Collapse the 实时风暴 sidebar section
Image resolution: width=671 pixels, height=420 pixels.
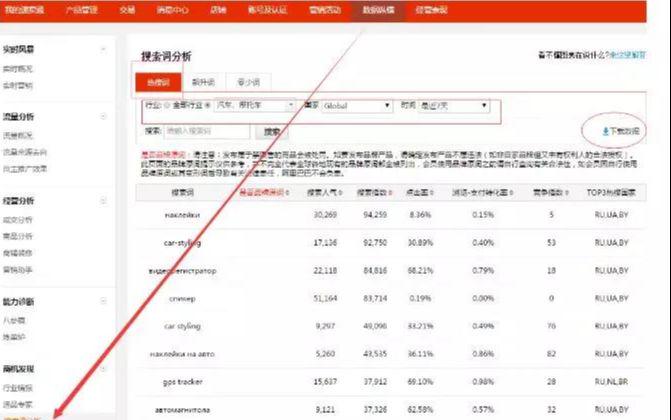click(x=104, y=49)
